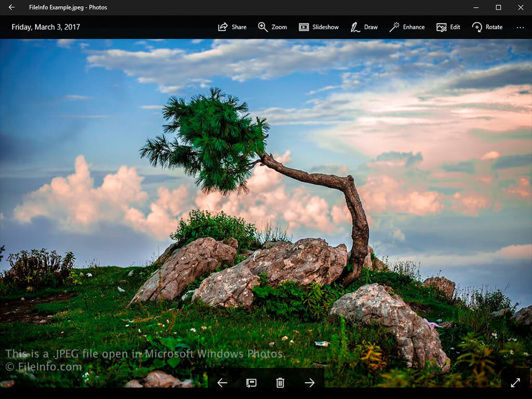Click the Zoom magnifier tool

[272, 27]
